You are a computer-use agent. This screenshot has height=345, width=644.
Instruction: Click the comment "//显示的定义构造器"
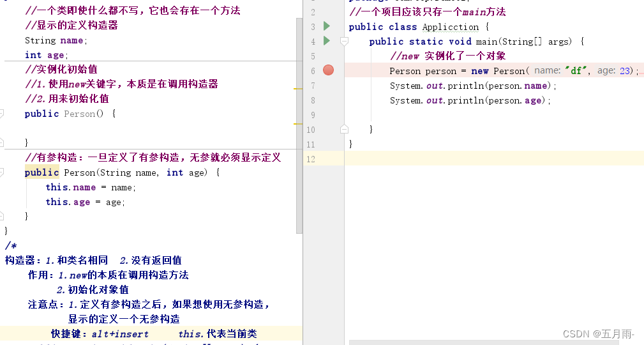pos(71,25)
